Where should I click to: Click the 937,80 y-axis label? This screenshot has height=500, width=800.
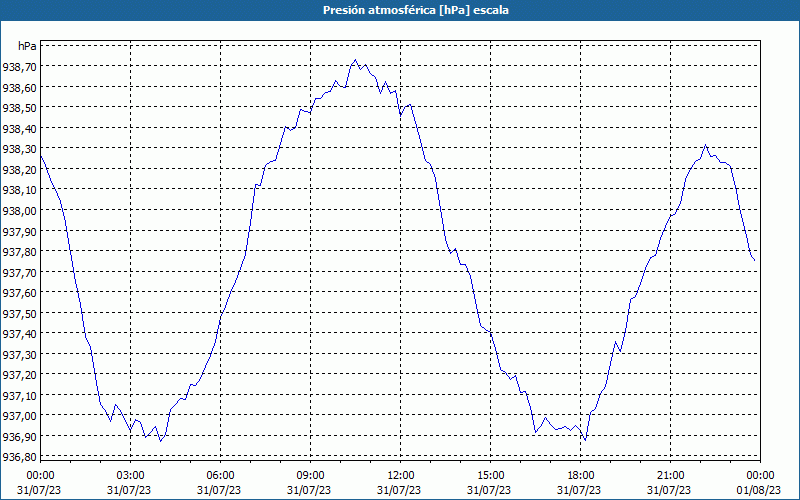point(19,252)
